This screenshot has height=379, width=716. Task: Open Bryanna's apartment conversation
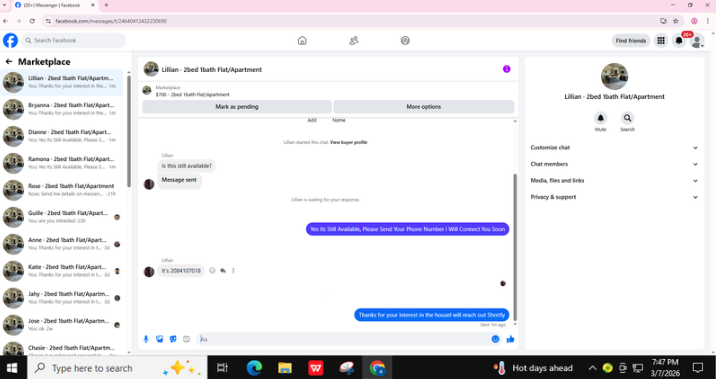coord(62,109)
